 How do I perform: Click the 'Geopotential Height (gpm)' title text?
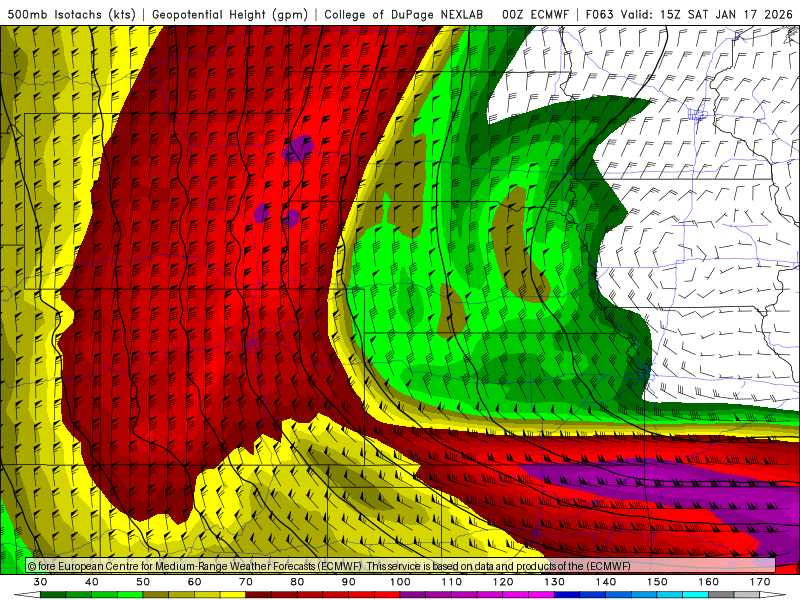coord(230,14)
